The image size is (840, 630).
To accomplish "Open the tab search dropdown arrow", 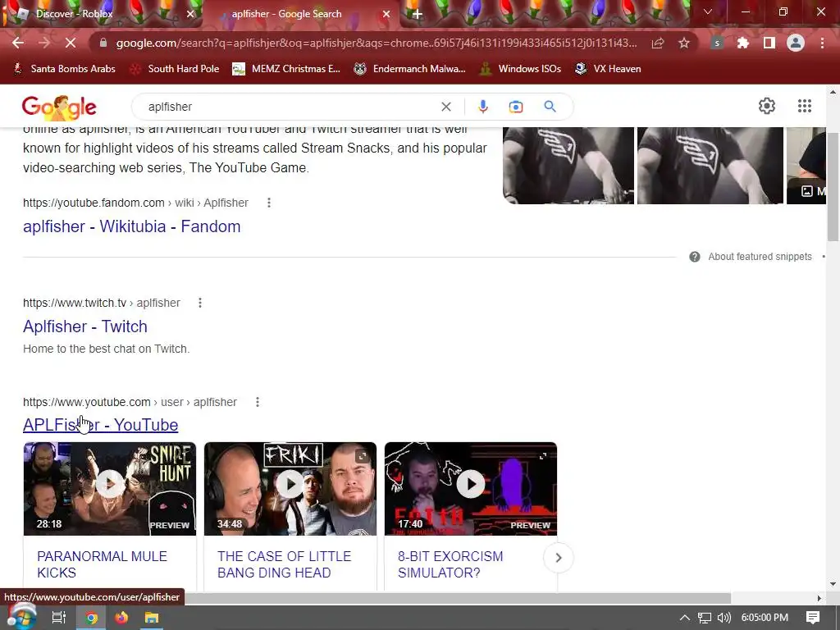I will 707,11.
